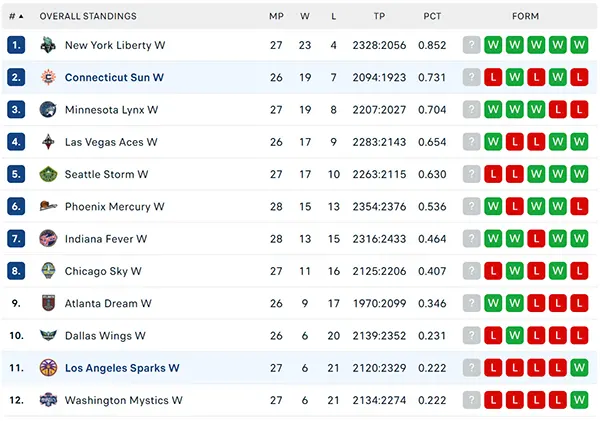Click Washington Mystics' latest green W form badge

579,400
